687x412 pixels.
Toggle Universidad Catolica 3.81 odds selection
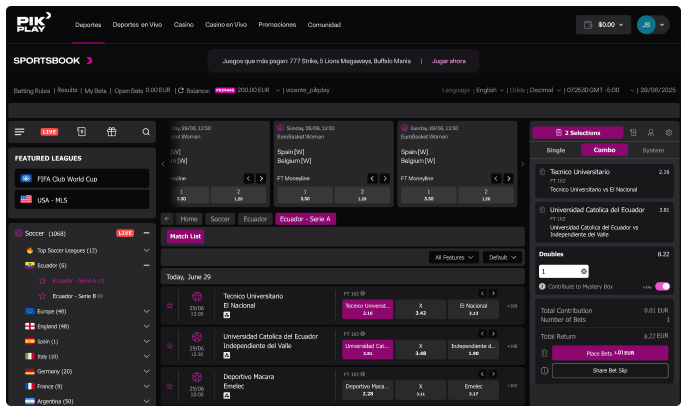[368, 349]
